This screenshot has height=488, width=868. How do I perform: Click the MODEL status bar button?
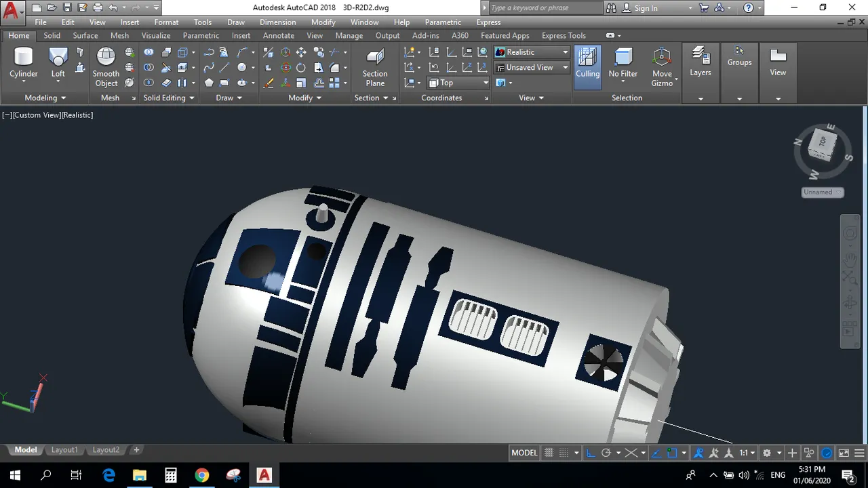(524, 453)
